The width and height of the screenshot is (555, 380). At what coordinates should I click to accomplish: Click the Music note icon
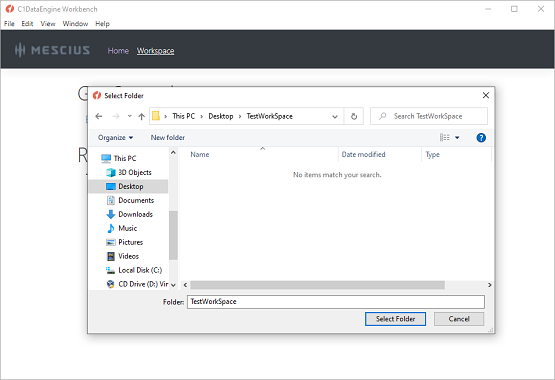point(110,228)
